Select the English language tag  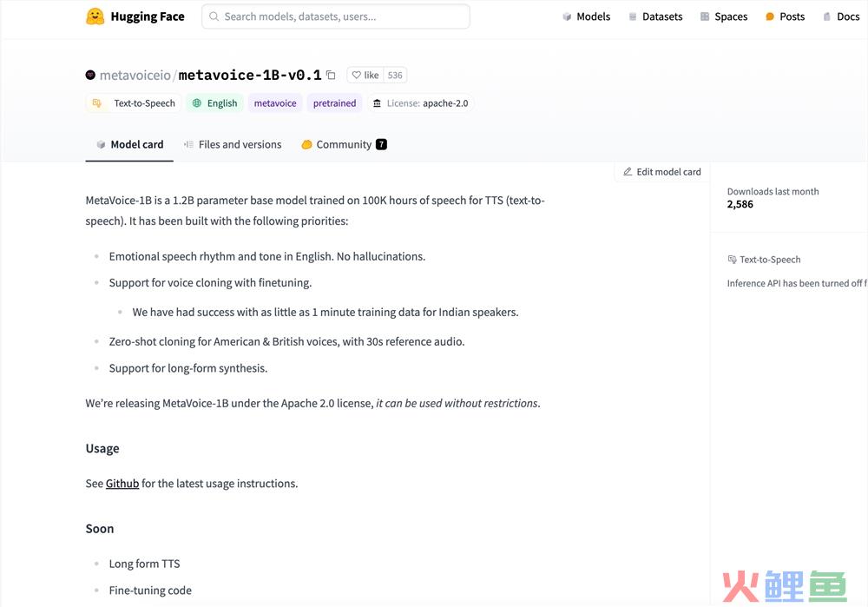pyautogui.click(x=214, y=103)
